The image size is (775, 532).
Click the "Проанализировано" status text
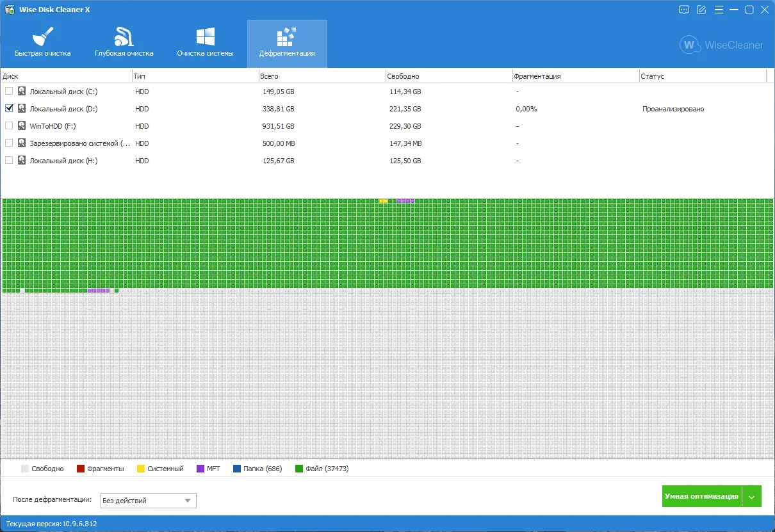click(x=673, y=109)
